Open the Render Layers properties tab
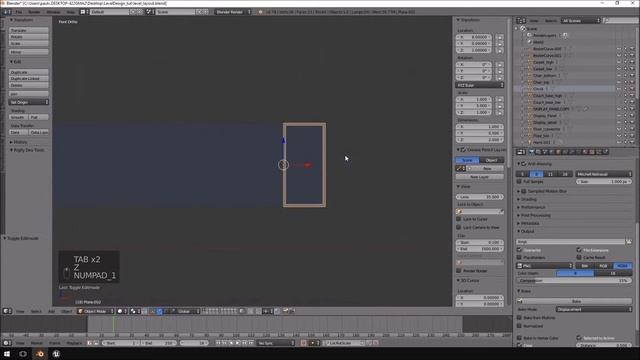Image resolution: width=640 pixels, height=360 pixels. tap(538, 152)
